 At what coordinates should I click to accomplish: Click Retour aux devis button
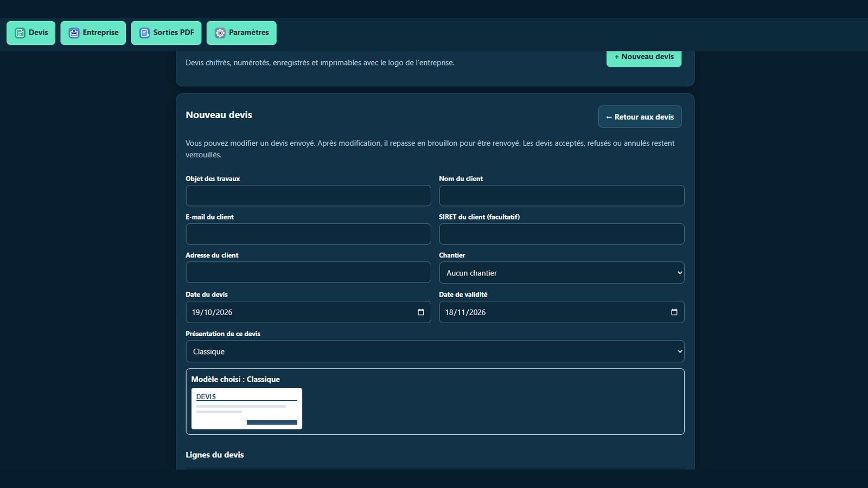pos(640,117)
